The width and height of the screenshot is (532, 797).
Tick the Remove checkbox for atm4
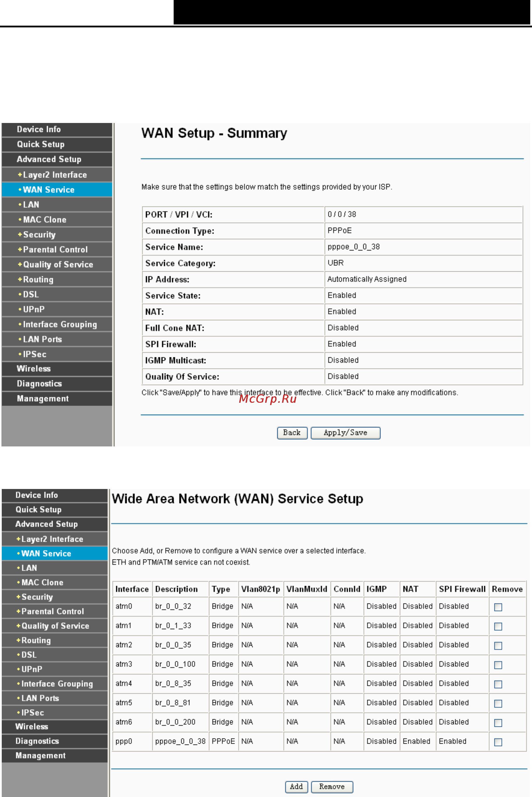(x=498, y=684)
